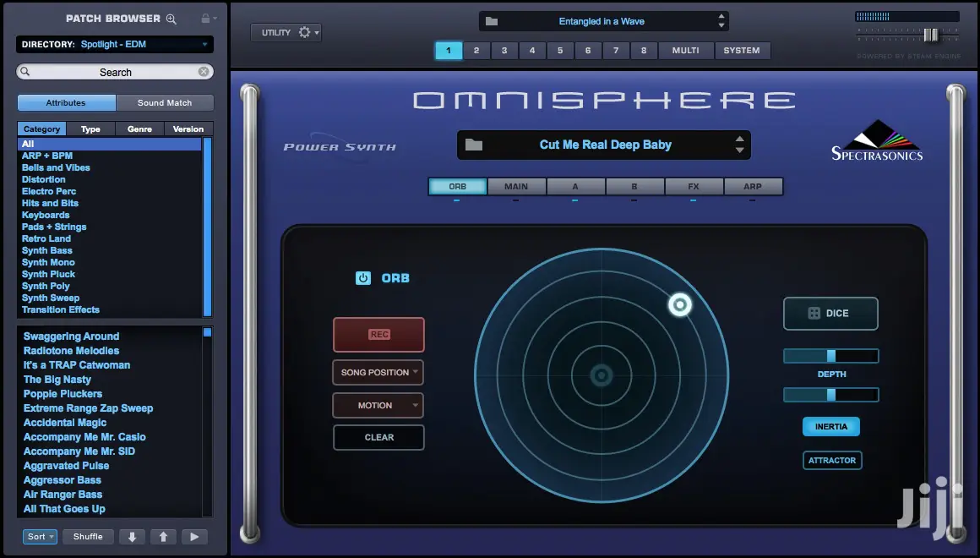Switch to layer B tab
Image resolution: width=980 pixels, height=558 pixels.
(x=634, y=186)
